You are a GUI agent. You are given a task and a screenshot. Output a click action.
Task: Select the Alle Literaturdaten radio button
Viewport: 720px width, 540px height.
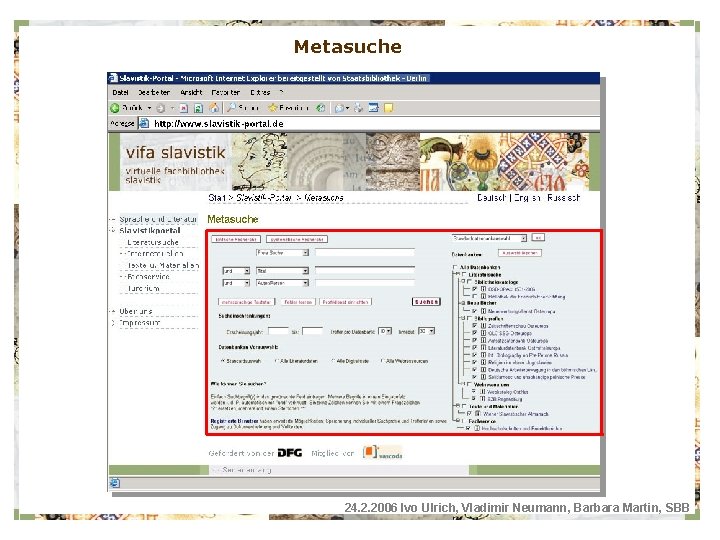276,361
